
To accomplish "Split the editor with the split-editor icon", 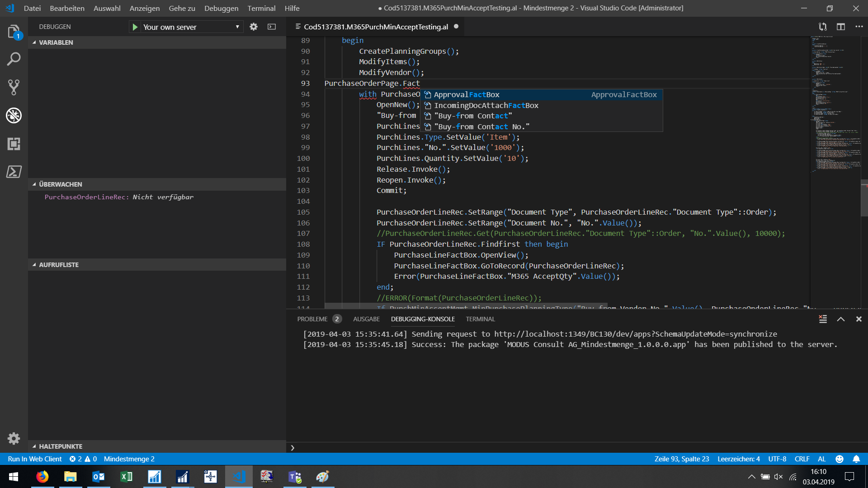I will pyautogui.click(x=841, y=27).
